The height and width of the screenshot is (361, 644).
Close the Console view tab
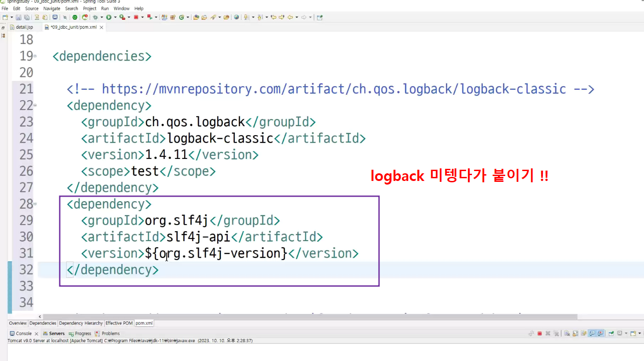pos(36,334)
